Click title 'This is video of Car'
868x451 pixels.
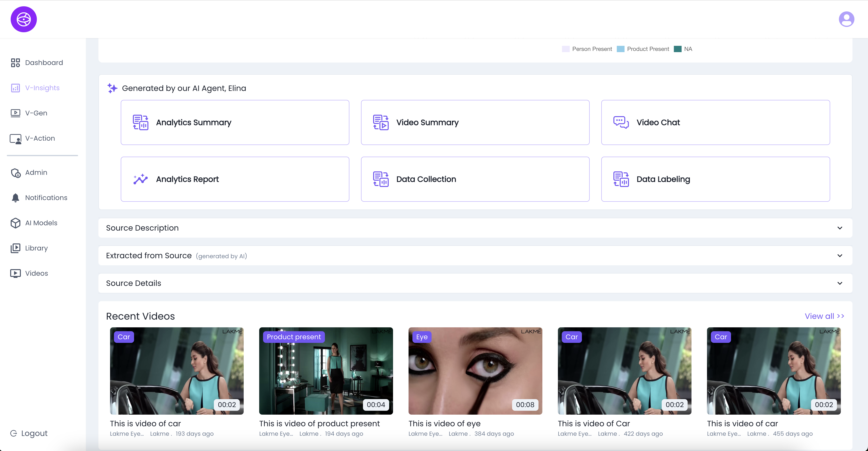pyautogui.click(x=594, y=423)
